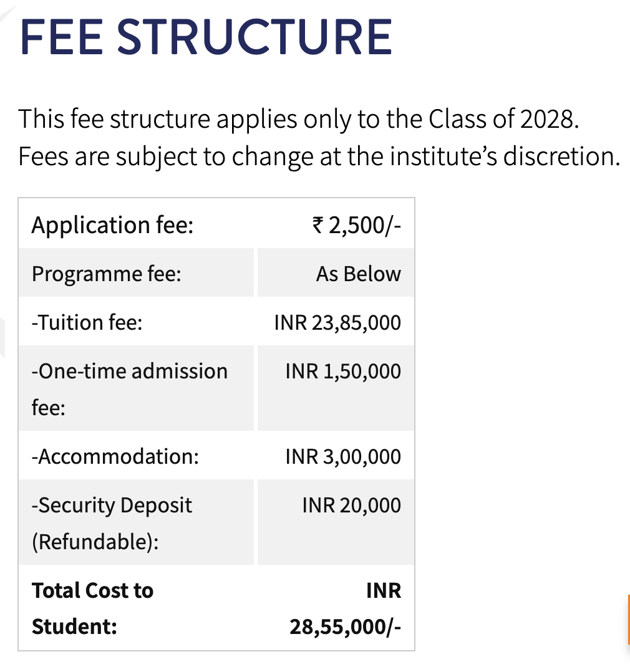Click the FEE STRUCTURE heading
Image resolution: width=630 pixels, height=672 pixels.
[206, 36]
